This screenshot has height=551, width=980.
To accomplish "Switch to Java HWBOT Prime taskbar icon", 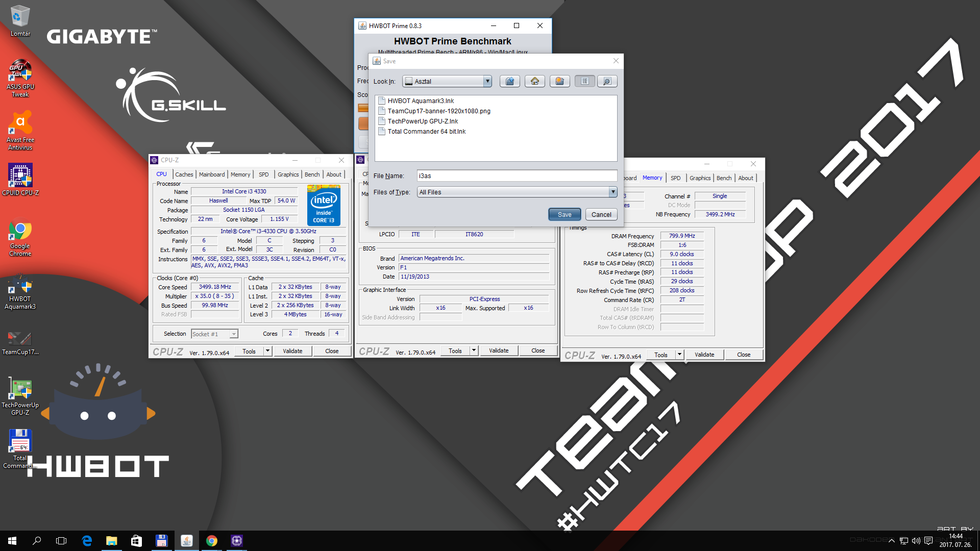I will click(x=187, y=541).
